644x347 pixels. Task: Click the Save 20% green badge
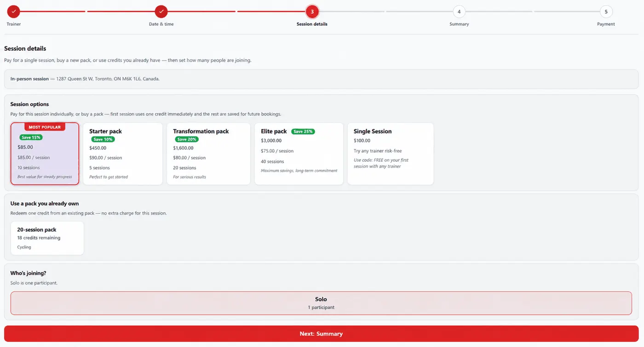[x=186, y=139]
